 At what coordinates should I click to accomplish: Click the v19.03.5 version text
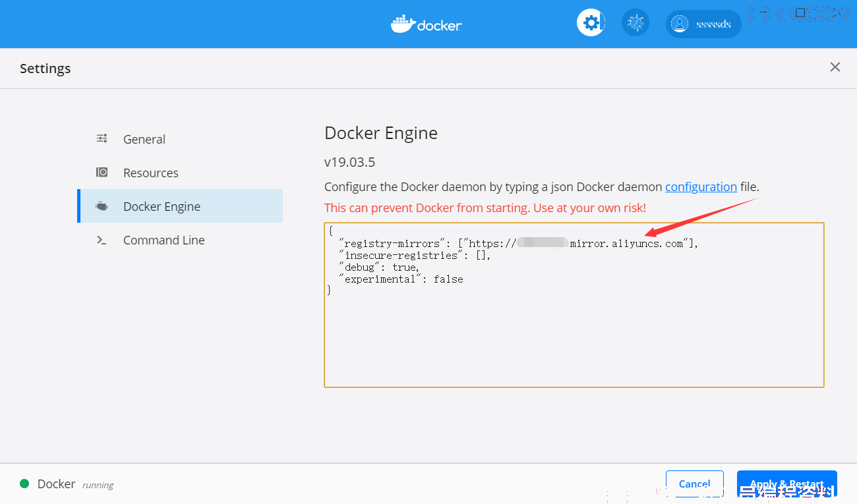tap(350, 162)
